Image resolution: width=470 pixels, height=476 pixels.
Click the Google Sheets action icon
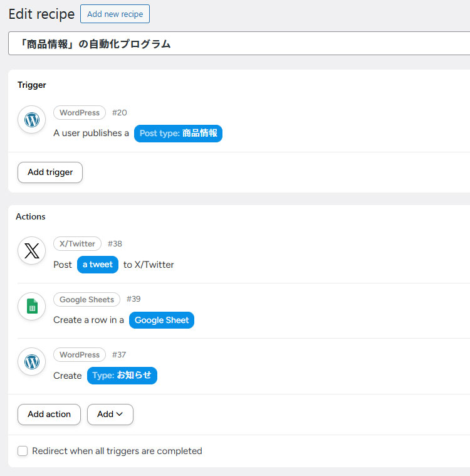31,306
